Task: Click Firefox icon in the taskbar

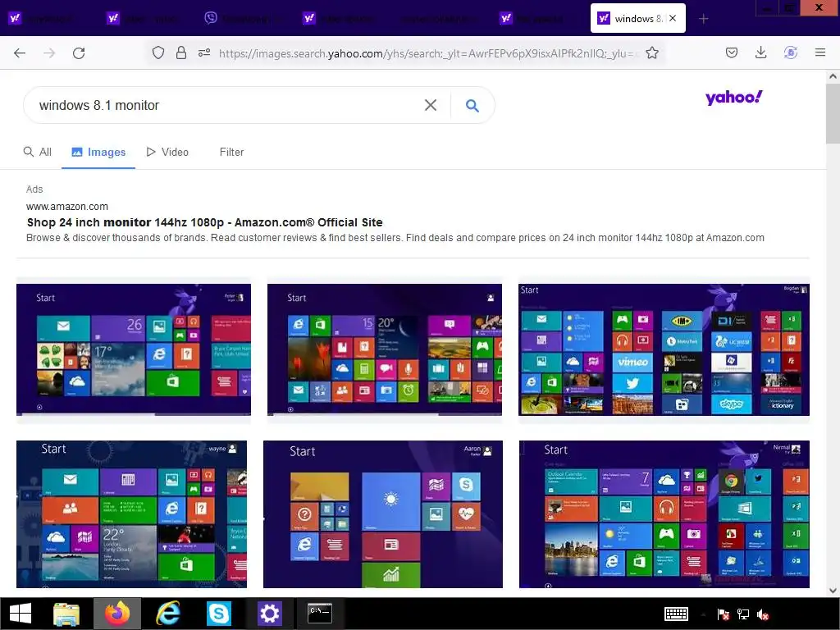Action: pyautogui.click(x=117, y=614)
